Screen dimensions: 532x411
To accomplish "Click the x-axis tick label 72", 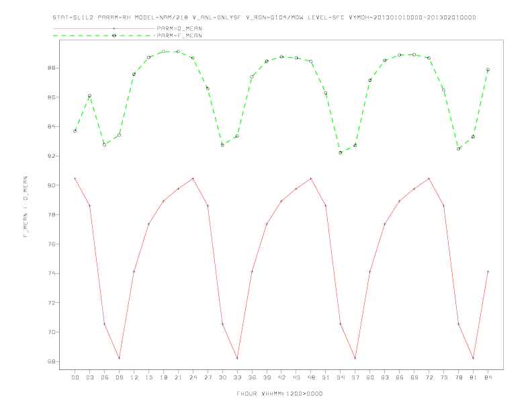I will pos(429,377).
